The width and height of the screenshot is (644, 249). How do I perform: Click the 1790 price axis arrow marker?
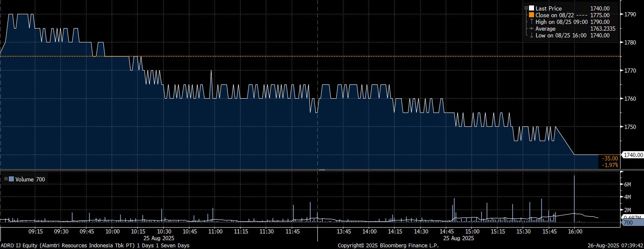(622, 14)
